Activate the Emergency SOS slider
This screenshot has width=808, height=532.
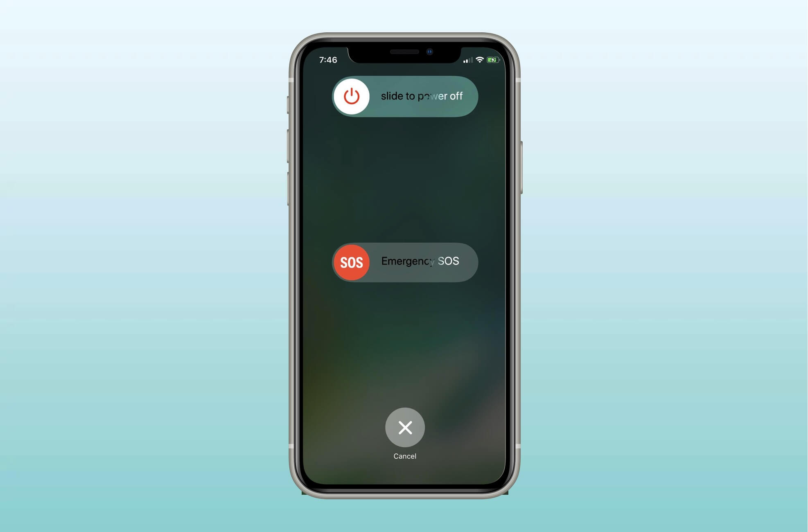(350, 261)
